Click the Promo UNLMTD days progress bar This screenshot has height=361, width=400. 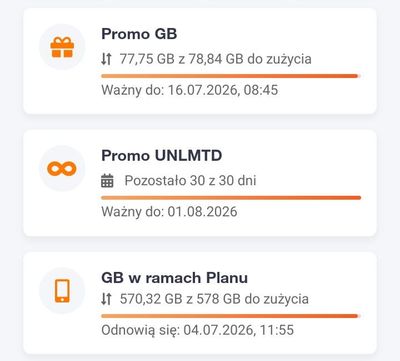tap(231, 198)
